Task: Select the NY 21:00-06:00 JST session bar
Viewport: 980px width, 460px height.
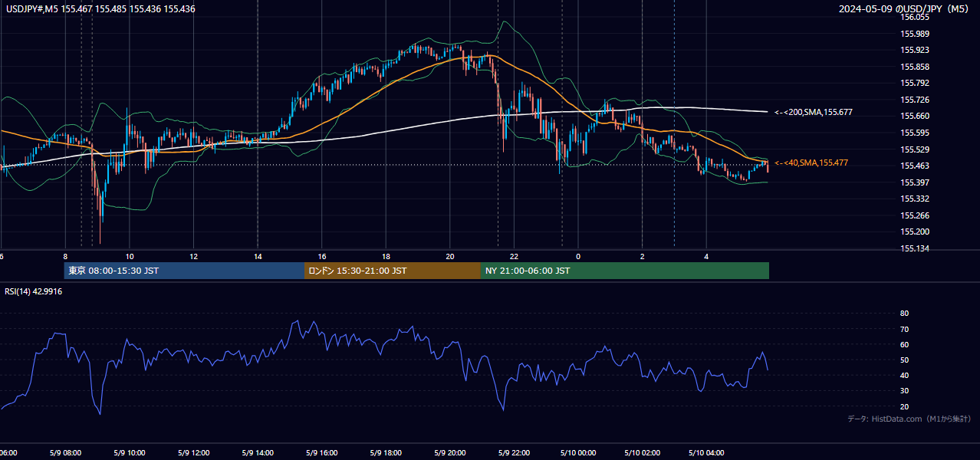Action: coord(625,271)
